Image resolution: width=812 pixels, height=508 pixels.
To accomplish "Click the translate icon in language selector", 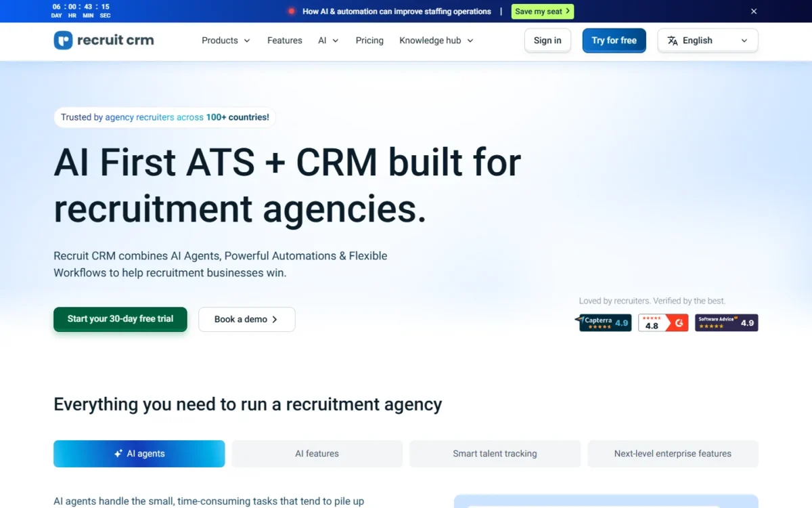I will pyautogui.click(x=673, y=41).
